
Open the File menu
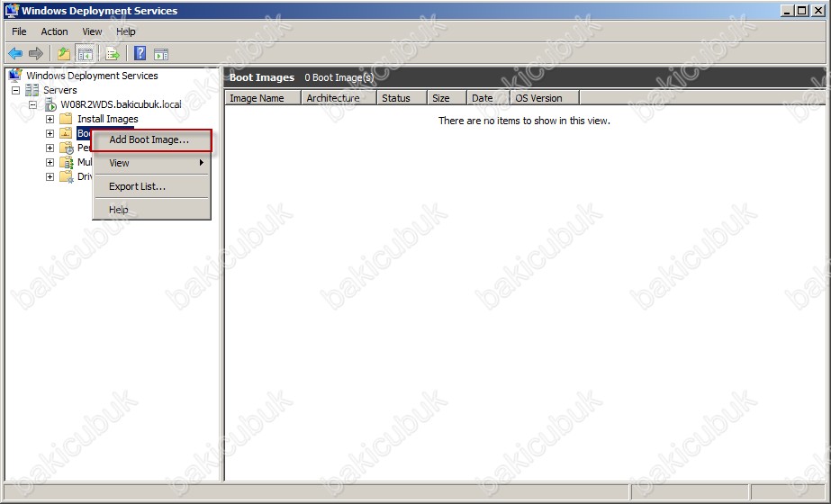(x=19, y=31)
